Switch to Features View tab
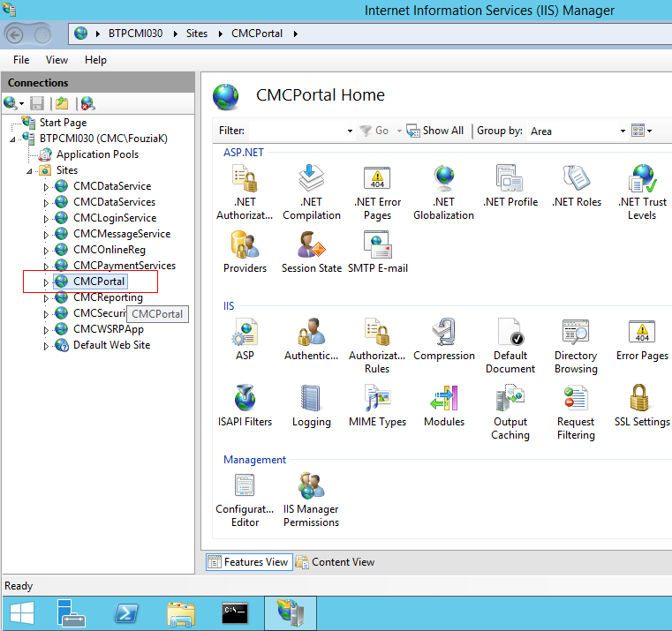Screen dimensions: 672x631 (x=249, y=562)
